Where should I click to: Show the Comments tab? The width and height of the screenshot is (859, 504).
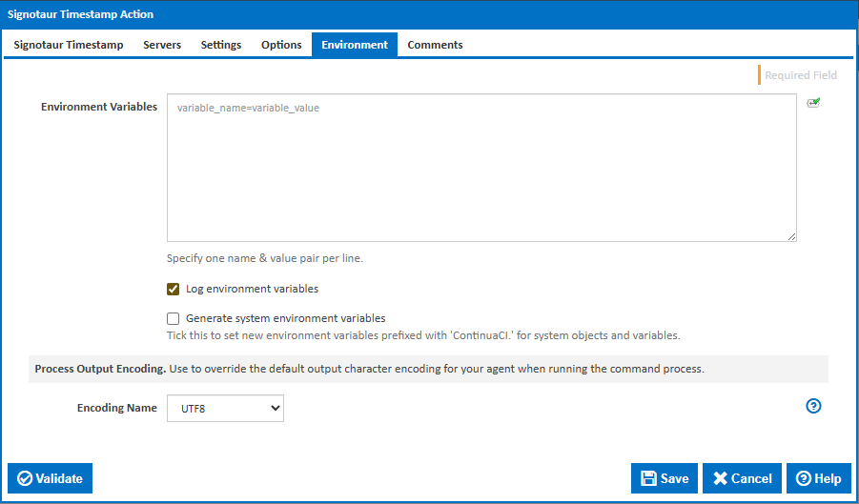click(x=435, y=45)
